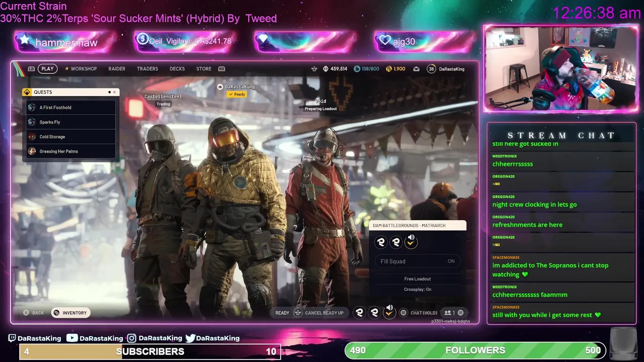Open the PLAY tab
The width and height of the screenshot is (644, 362).
pyautogui.click(x=47, y=69)
